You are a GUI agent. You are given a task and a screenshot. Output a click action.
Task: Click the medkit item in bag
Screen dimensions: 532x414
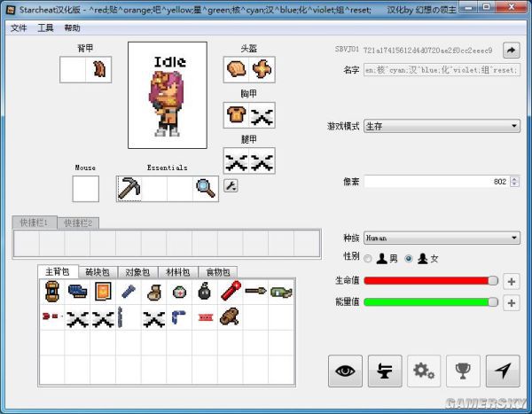pyautogui.click(x=179, y=292)
